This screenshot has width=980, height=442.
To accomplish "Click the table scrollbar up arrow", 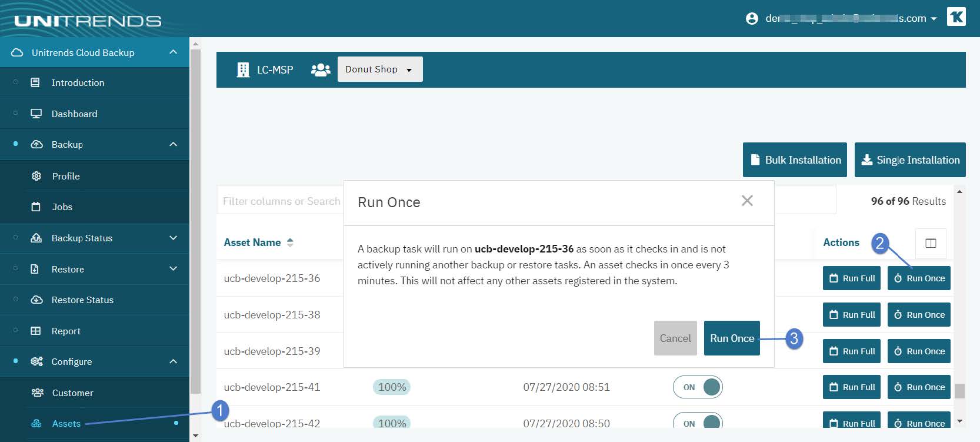I will point(959,192).
